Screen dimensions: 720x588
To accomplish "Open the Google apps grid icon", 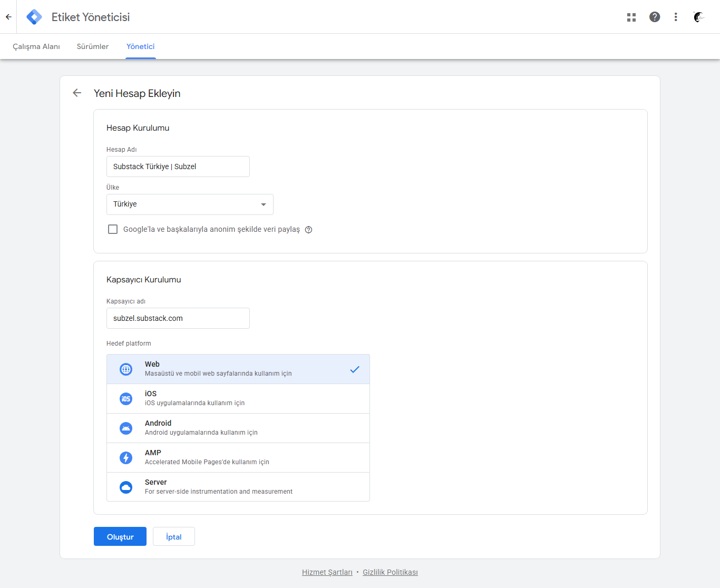I will pos(631,17).
